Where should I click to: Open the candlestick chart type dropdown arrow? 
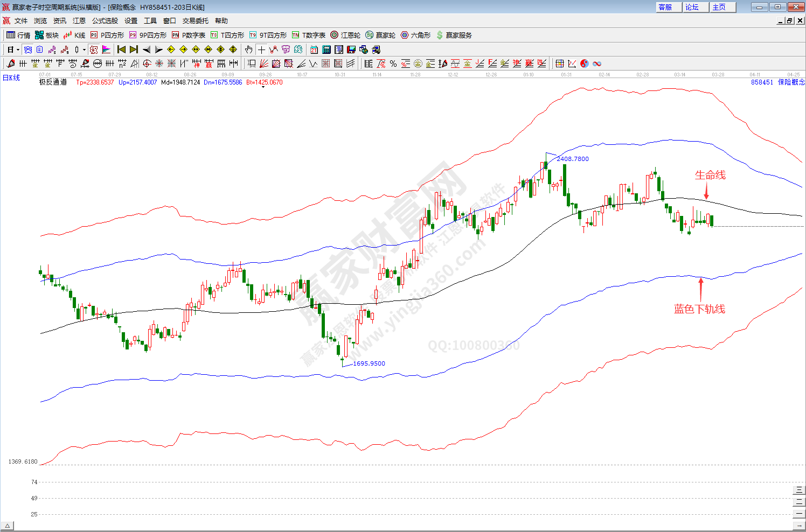tap(84, 50)
